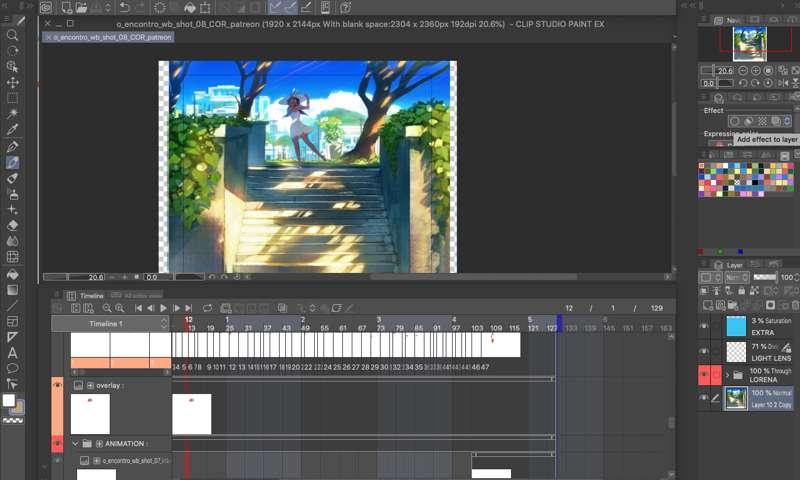
Task: Toggle loop play in timeline
Action: point(207,308)
